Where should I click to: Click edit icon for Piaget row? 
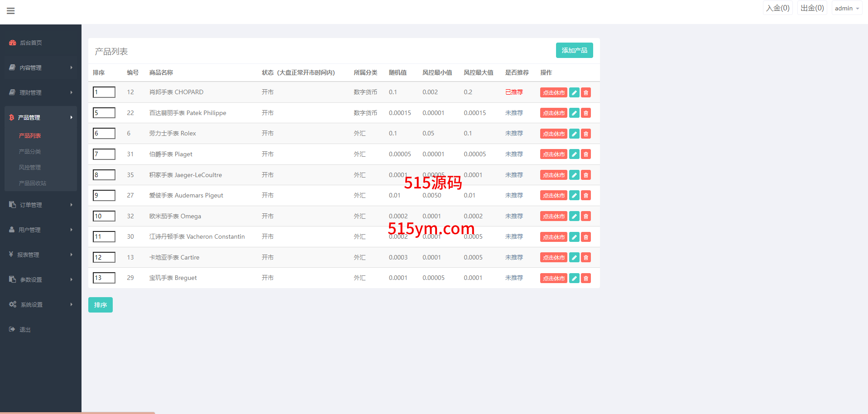tap(574, 154)
